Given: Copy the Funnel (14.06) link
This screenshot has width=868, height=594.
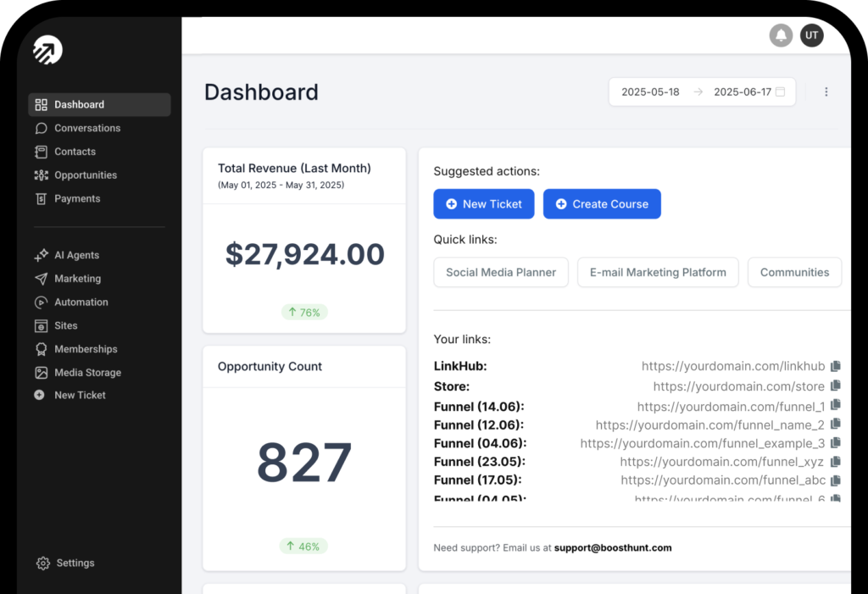Looking at the screenshot, I should 836,406.
